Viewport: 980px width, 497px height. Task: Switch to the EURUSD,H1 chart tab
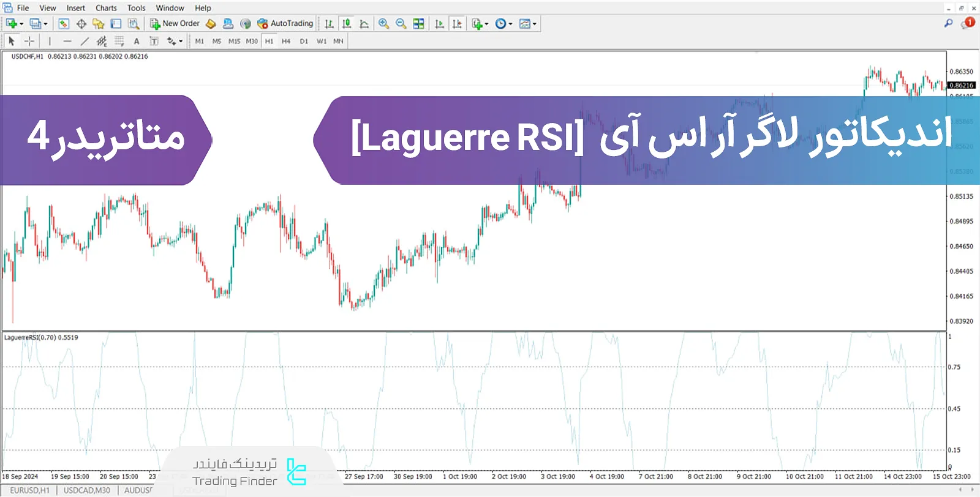tap(29, 490)
